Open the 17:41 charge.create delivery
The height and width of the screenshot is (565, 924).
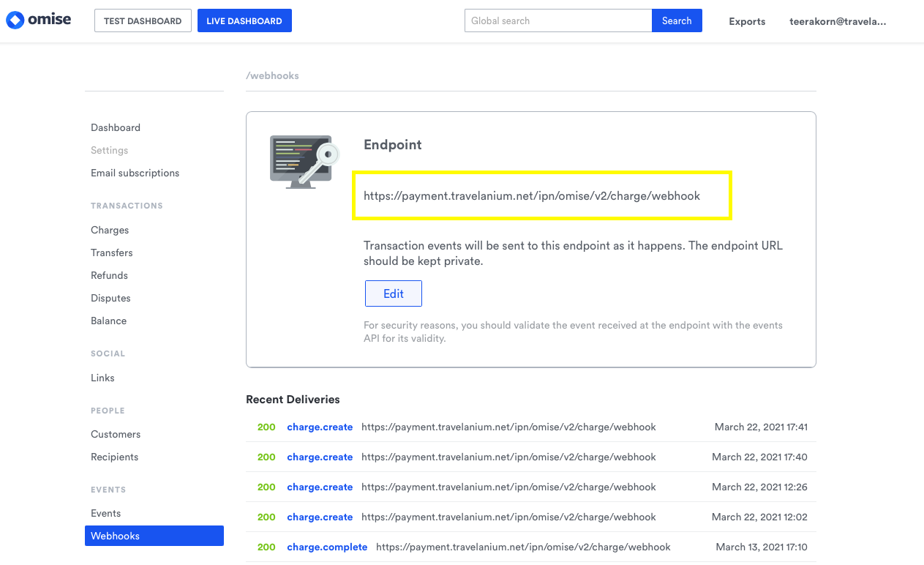(320, 427)
